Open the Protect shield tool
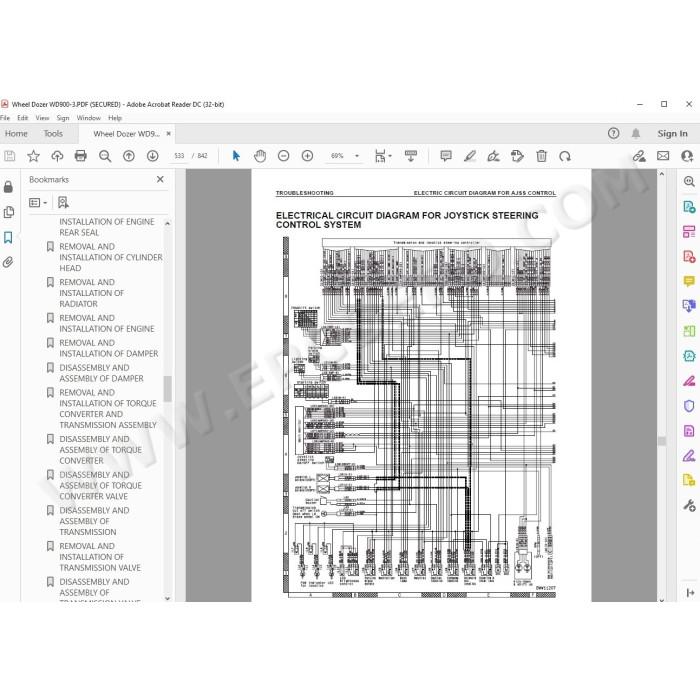 pos(689,406)
